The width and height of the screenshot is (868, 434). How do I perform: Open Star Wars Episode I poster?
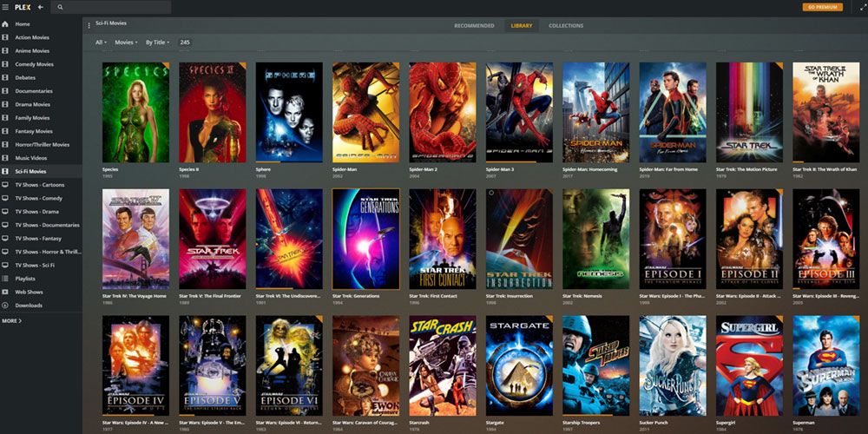tap(673, 239)
